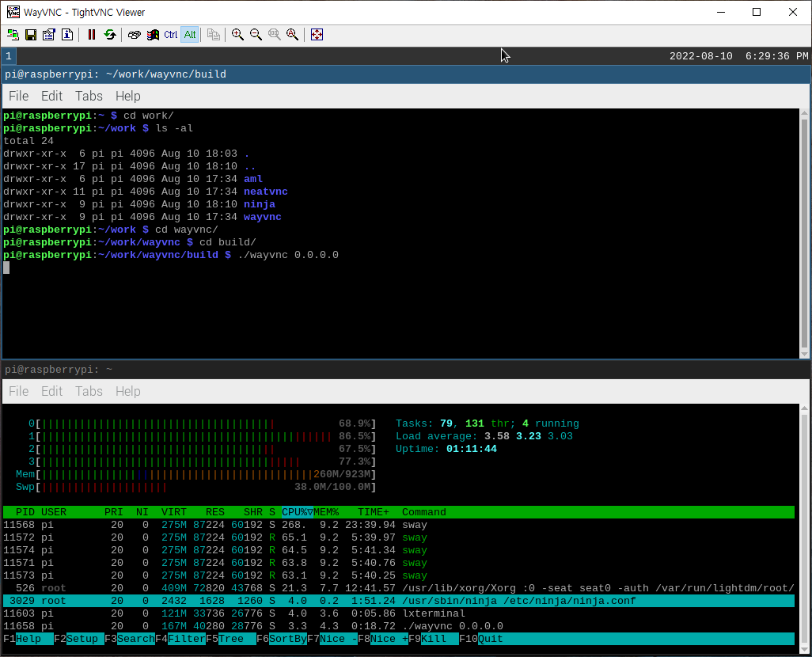Click htop F7 Nice - button

coord(332,639)
